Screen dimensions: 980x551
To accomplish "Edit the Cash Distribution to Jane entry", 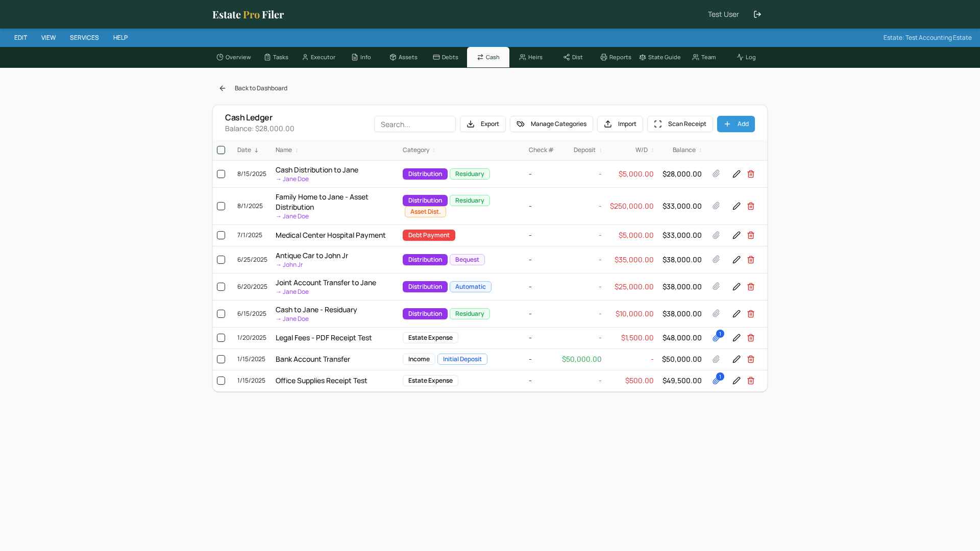I will point(737,174).
